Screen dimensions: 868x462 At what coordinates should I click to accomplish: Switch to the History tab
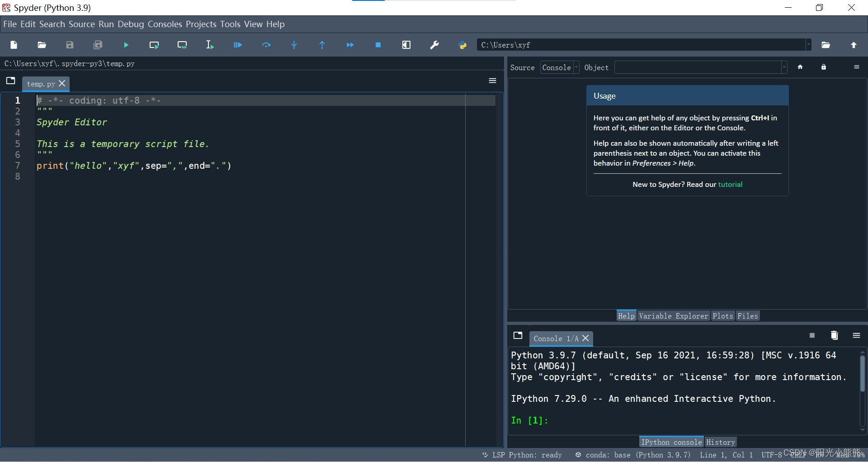[x=721, y=442]
